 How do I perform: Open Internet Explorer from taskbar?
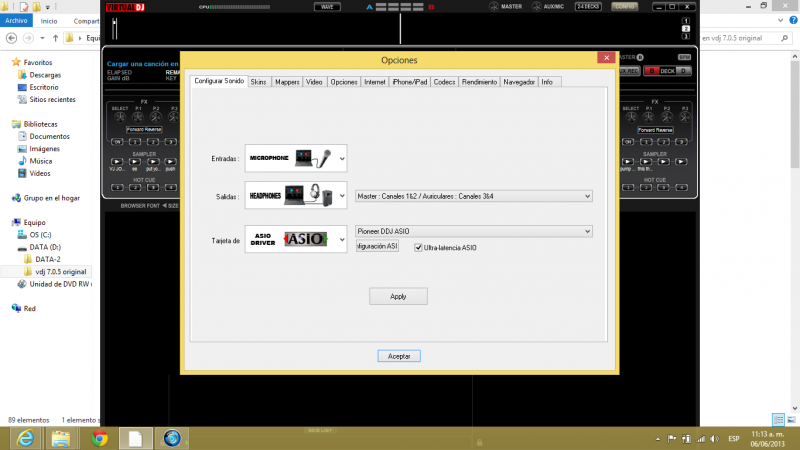coord(25,438)
